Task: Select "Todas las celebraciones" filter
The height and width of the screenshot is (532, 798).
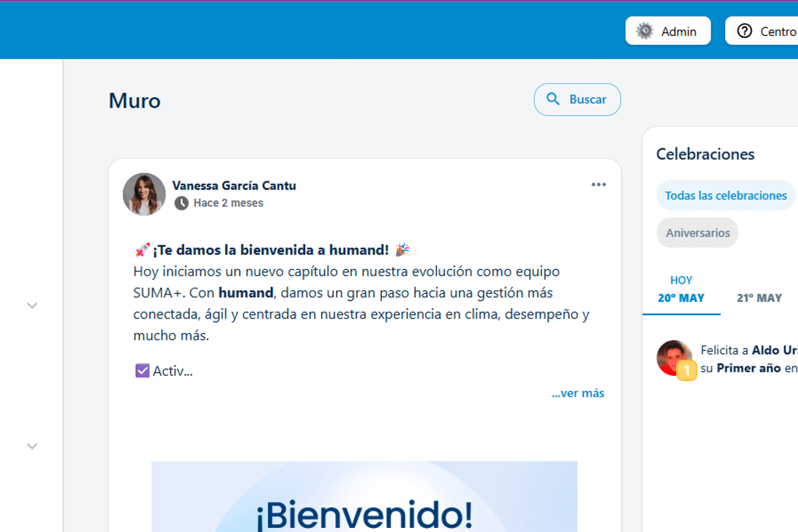Action: click(726, 196)
